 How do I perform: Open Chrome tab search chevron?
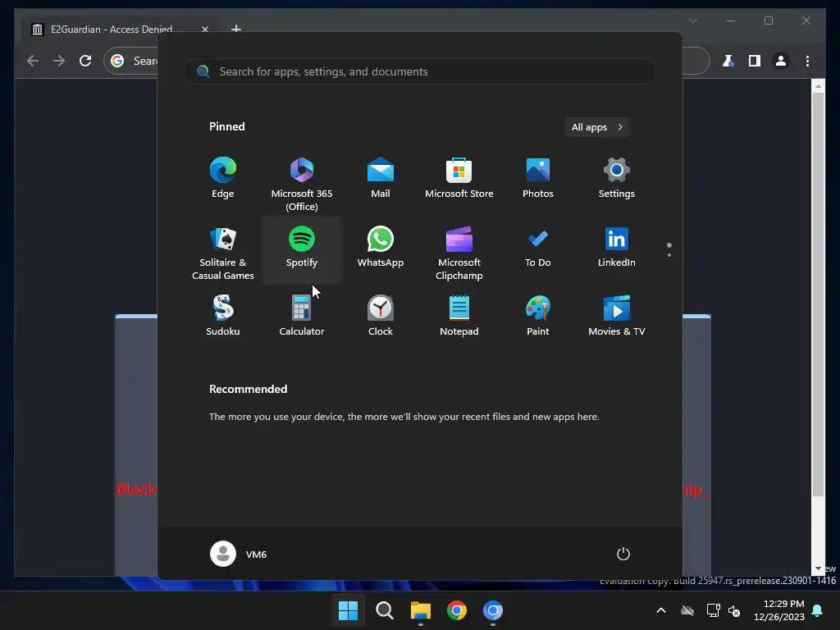click(x=692, y=21)
